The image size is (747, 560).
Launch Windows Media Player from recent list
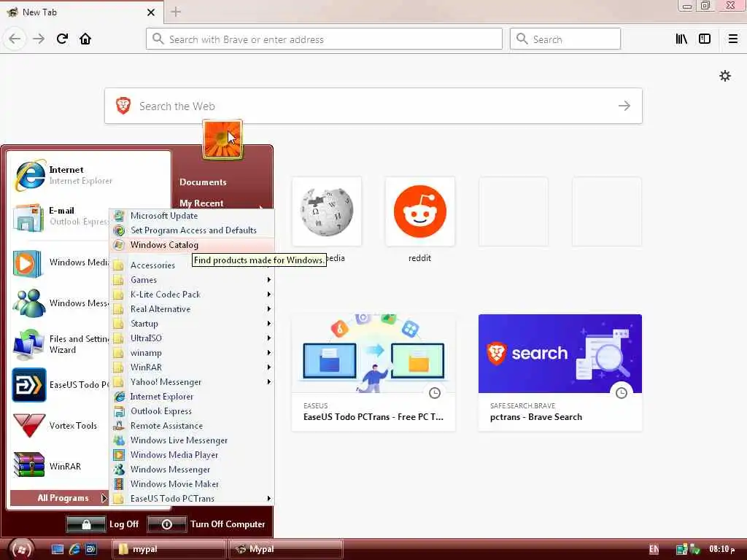pyautogui.click(x=61, y=262)
